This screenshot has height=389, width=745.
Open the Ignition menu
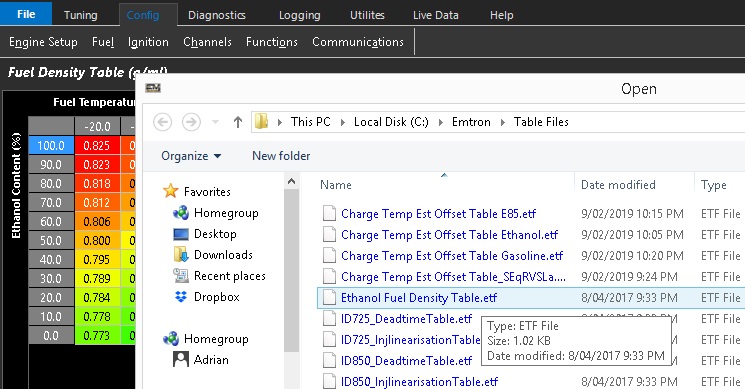coord(148,42)
